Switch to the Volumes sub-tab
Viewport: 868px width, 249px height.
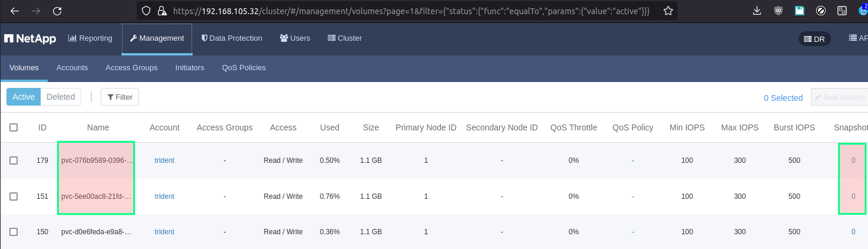point(24,68)
